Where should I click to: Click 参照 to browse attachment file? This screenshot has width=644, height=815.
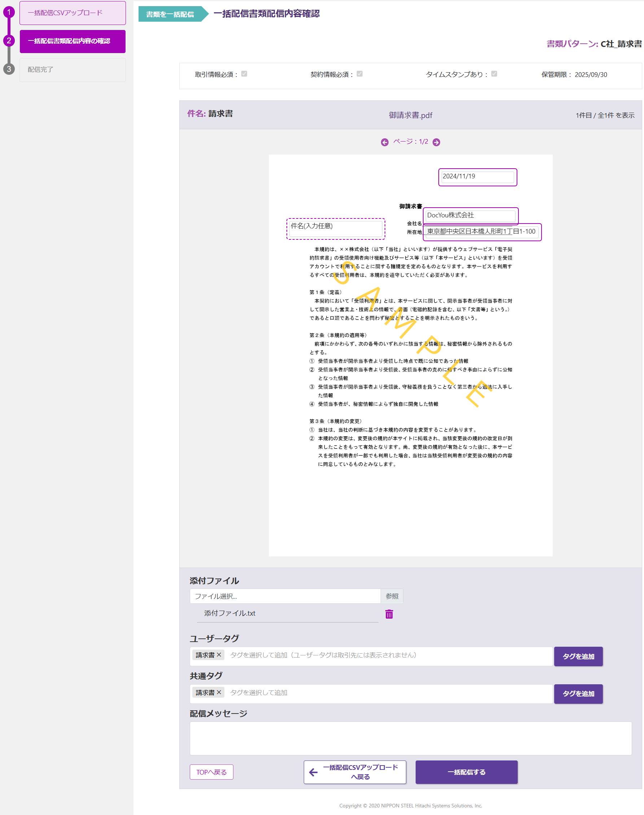pyautogui.click(x=392, y=596)
